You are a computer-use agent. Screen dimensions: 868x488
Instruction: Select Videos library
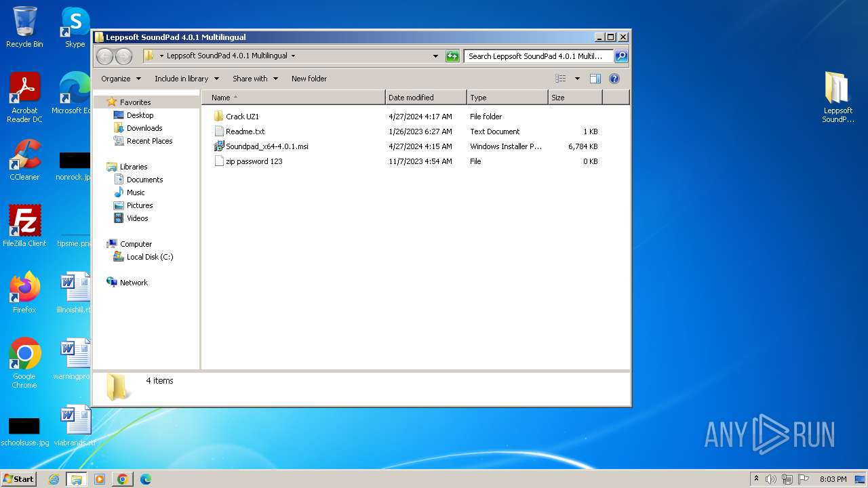137,218
